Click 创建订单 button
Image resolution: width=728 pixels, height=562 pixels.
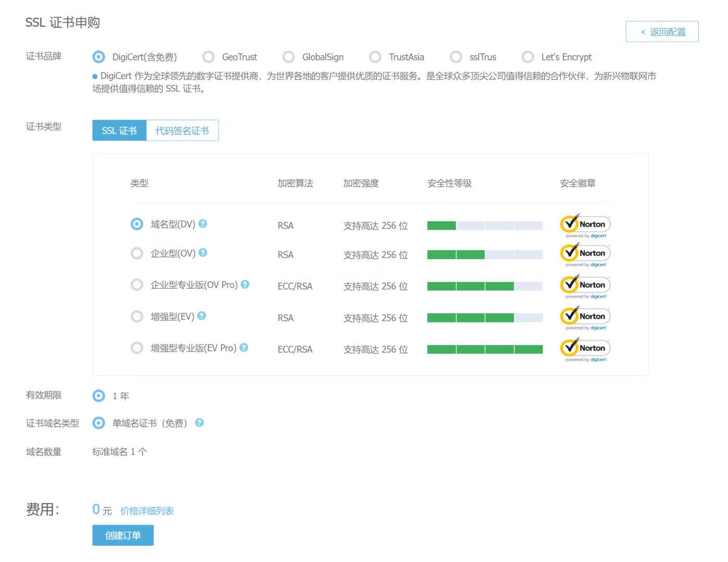pos(123,535)
